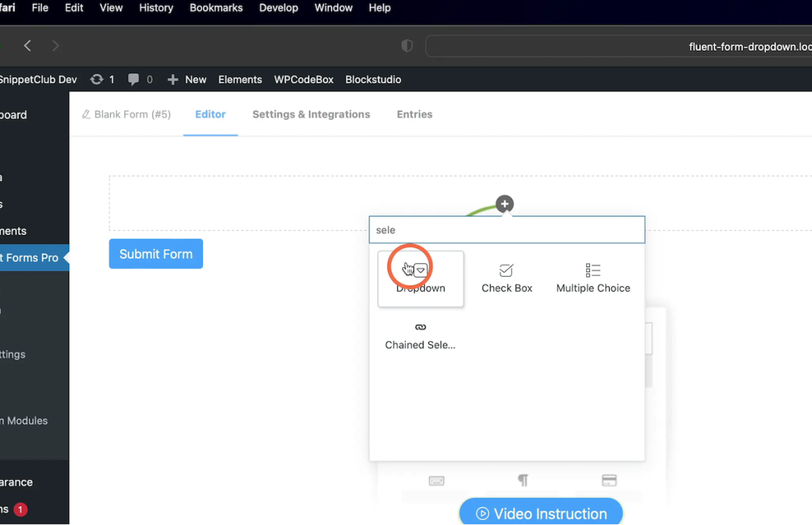This screenshot has width=812, height=525.
Task: Open the comments bubble icon
Action: coord(133,79)
